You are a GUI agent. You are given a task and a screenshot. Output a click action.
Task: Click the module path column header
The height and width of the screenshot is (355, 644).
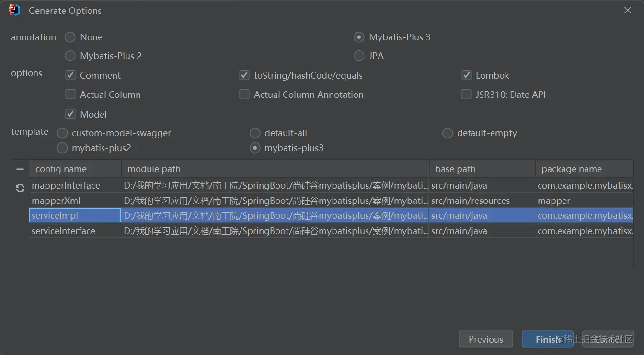pos(276,169)
